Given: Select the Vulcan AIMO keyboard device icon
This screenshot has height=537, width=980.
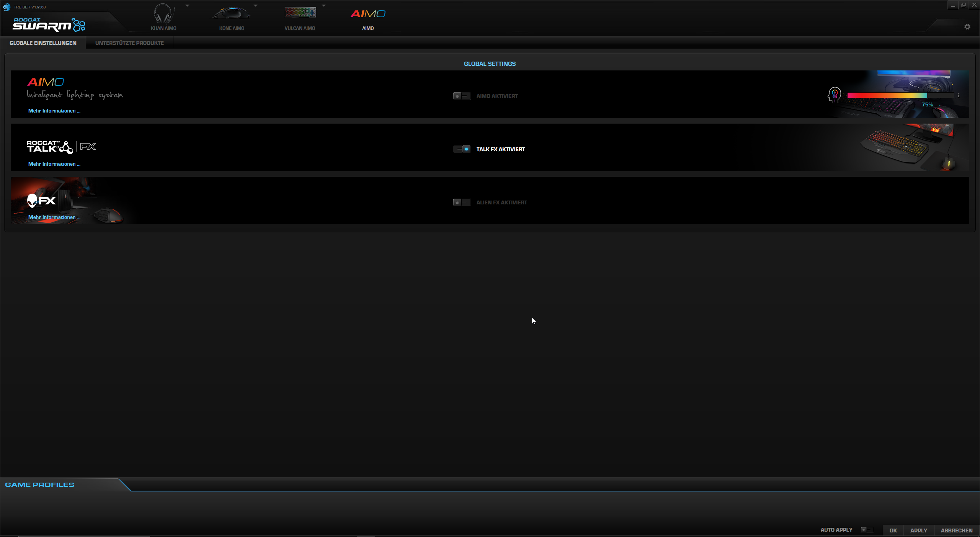Looking at the screenshot, I should [x=300, y=13].
